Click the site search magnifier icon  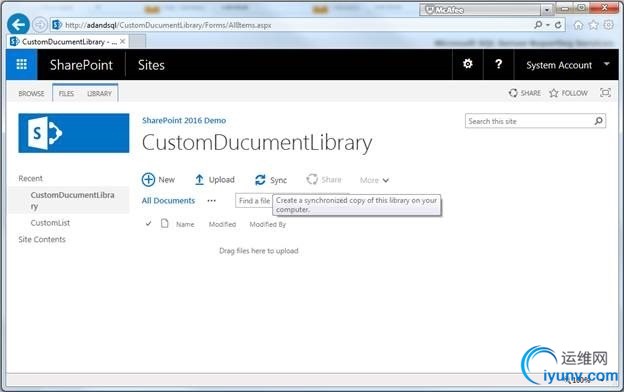[x=599, y=121]
